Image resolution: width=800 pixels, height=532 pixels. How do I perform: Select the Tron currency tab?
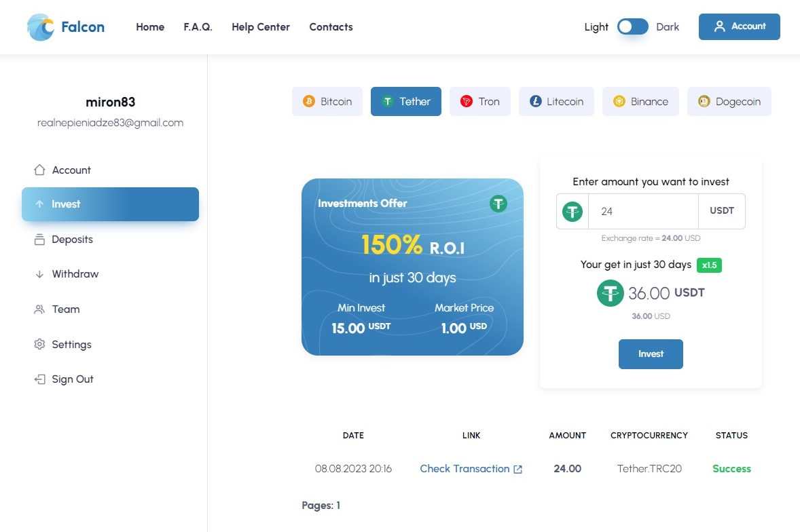coord(479,101)
